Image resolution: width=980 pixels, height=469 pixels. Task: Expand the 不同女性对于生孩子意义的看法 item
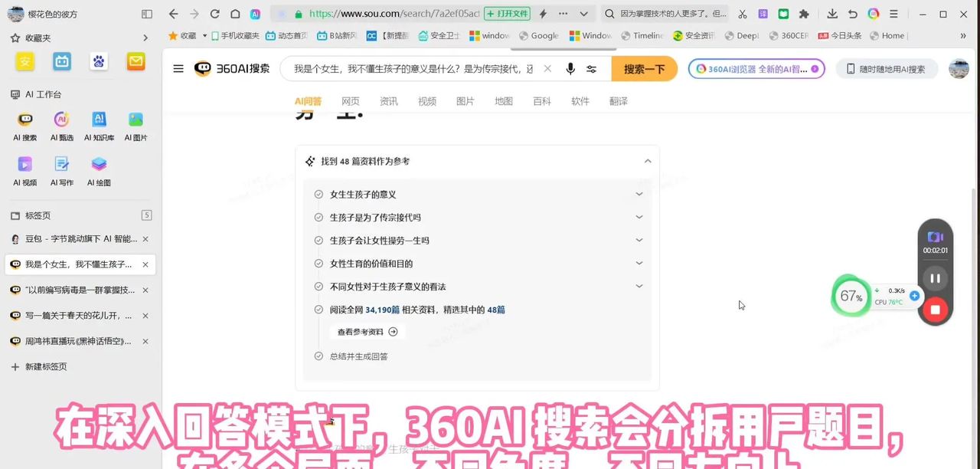click(639, 286)
